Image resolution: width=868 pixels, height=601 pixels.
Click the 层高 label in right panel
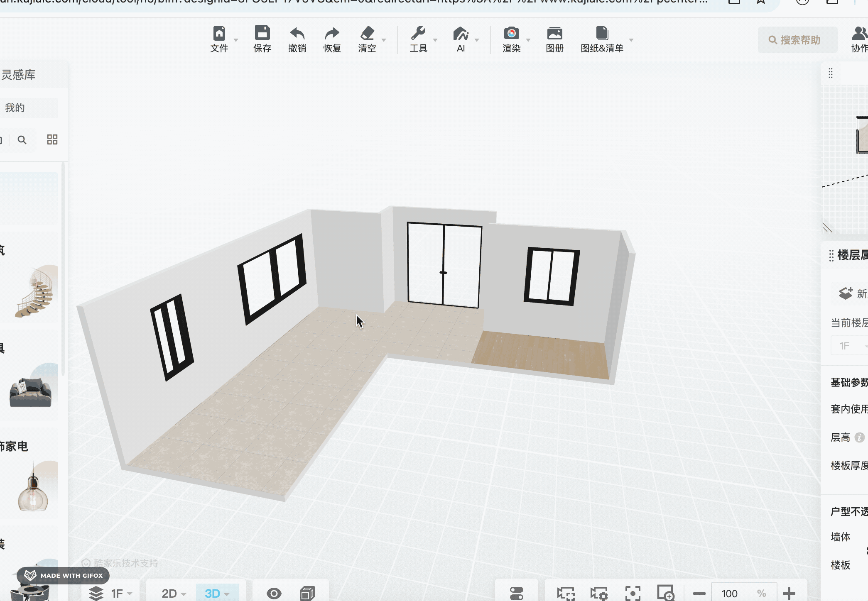pos(841,437)
